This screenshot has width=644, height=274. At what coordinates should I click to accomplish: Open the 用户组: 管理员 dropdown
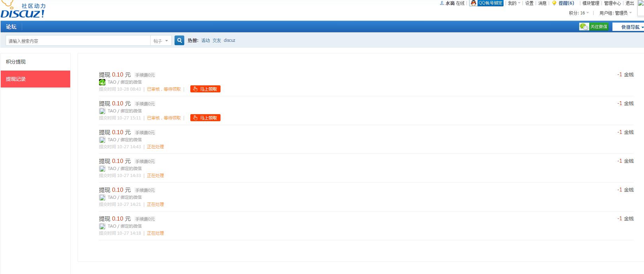[x=615, y=13]
